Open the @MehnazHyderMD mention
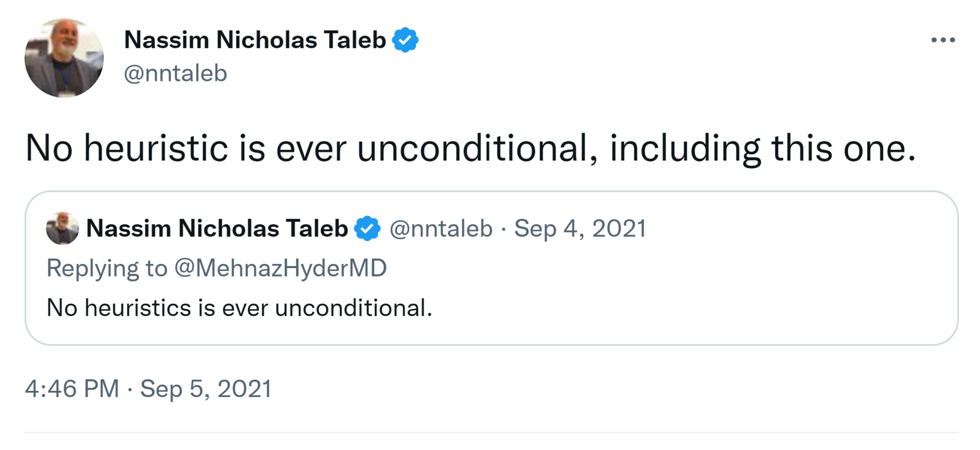Screen dimensions: 980x450 pos(280,268)
